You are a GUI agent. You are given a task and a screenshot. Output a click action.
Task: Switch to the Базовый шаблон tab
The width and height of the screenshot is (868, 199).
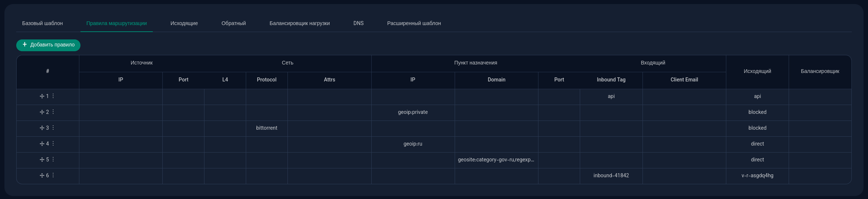point(42,23)
